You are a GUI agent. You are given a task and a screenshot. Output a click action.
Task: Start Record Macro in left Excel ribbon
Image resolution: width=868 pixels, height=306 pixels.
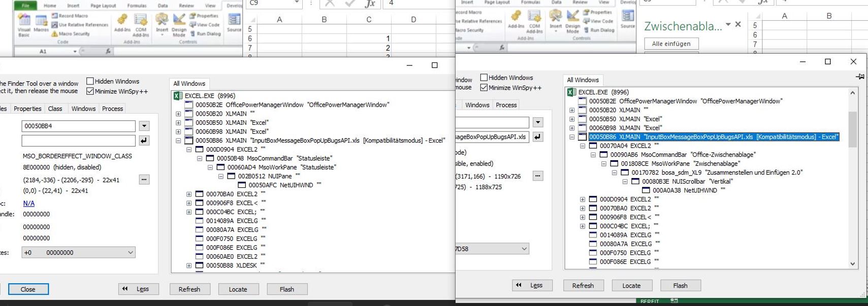click(70, 16)
